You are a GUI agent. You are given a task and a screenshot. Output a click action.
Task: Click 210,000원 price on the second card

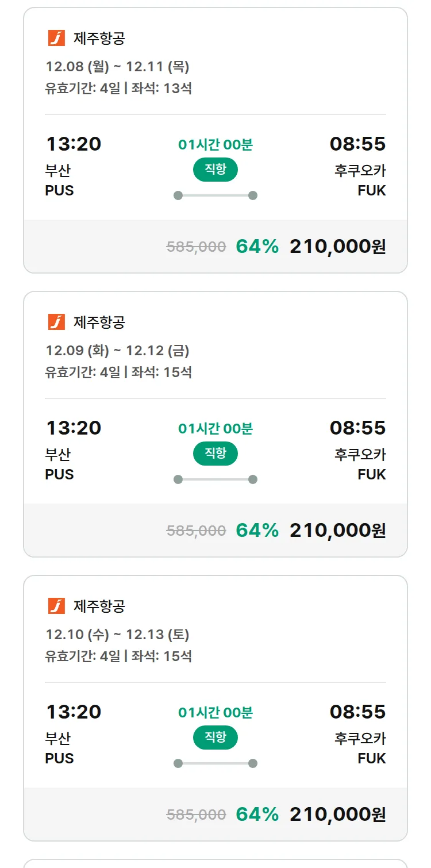pyautogui.click(x=337, y=531)
